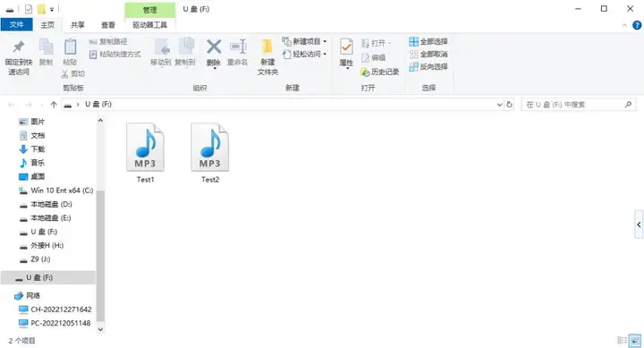Open the Help question mark icon

pos(637,25)
